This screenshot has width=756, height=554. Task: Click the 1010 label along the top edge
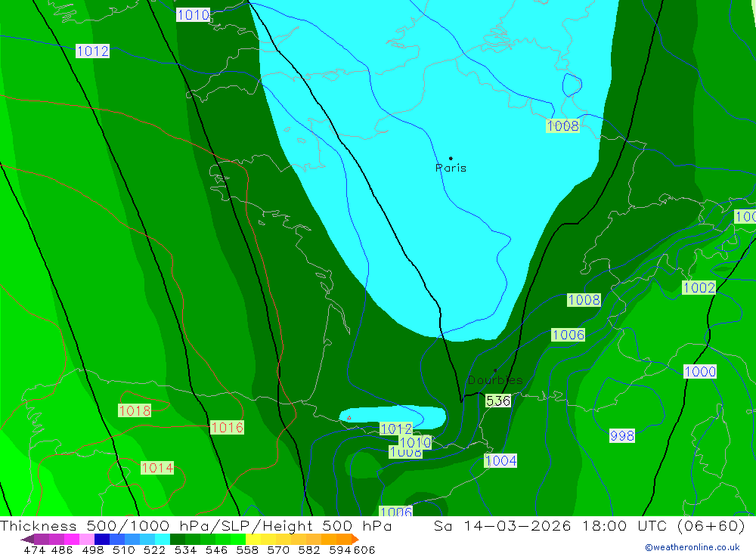[x=193, y=15]
